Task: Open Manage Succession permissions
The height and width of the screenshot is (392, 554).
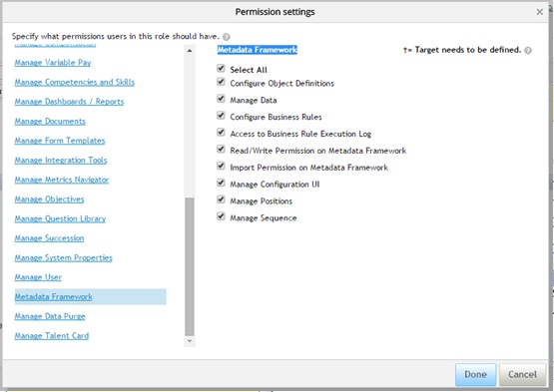Action: point(49,238)
